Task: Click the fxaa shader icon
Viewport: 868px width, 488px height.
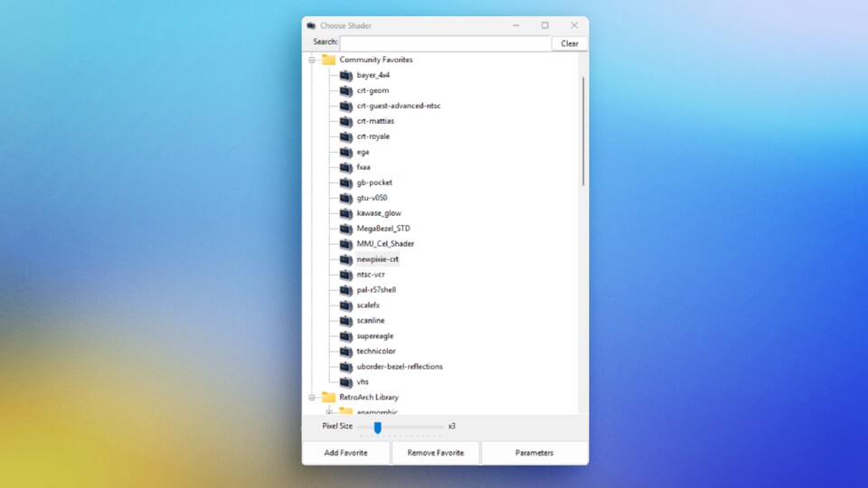Action: 346,168
